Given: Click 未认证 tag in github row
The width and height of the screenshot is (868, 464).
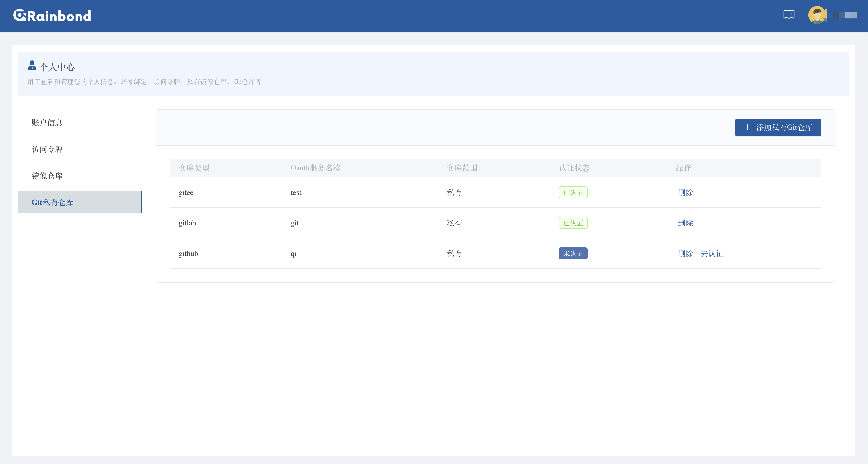Looking at the screenshot, I should pyautogui.click(x=573, y=253).
